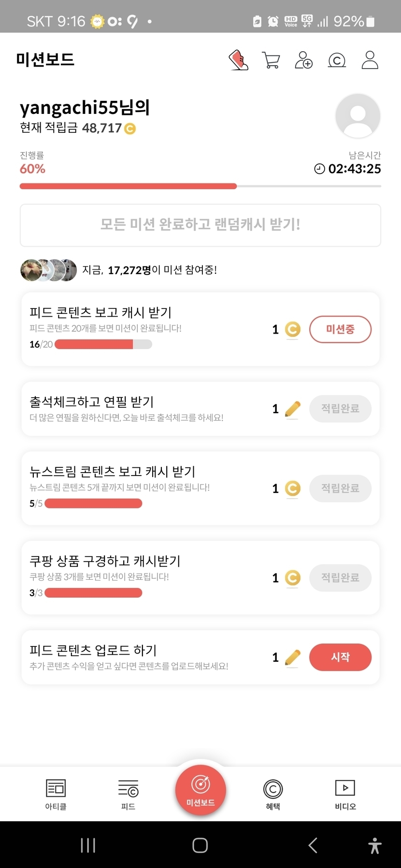Open the my profile person icon

point(370,60)
